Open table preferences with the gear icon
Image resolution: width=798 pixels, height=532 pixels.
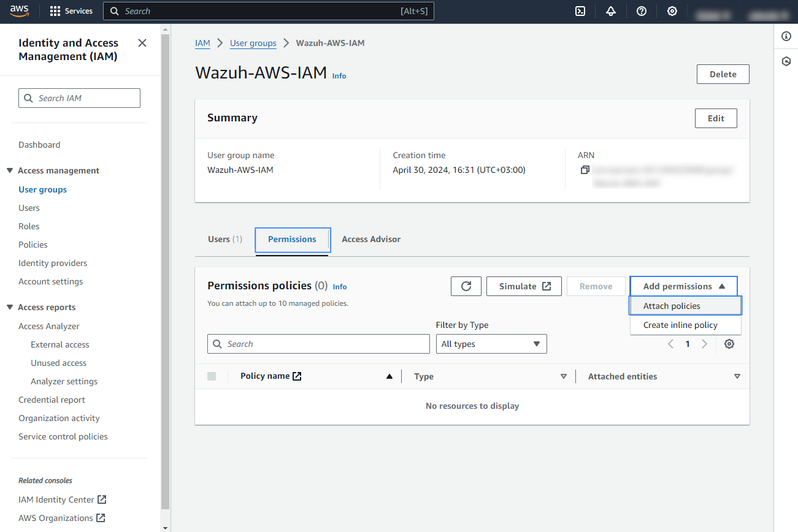coord(729,344)
